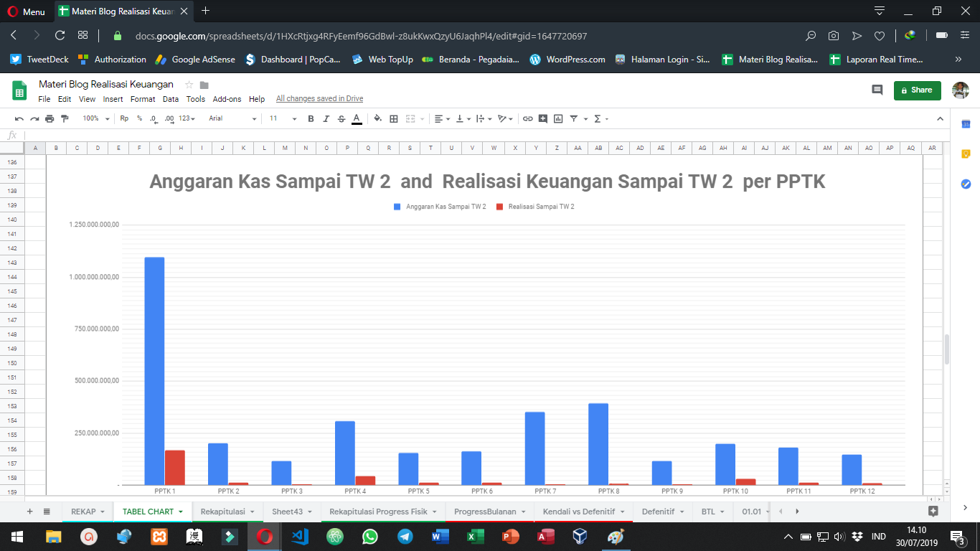Click the Print icon in toolbar
This screenshot has width=980, height=551.
(x=50, y=118)
